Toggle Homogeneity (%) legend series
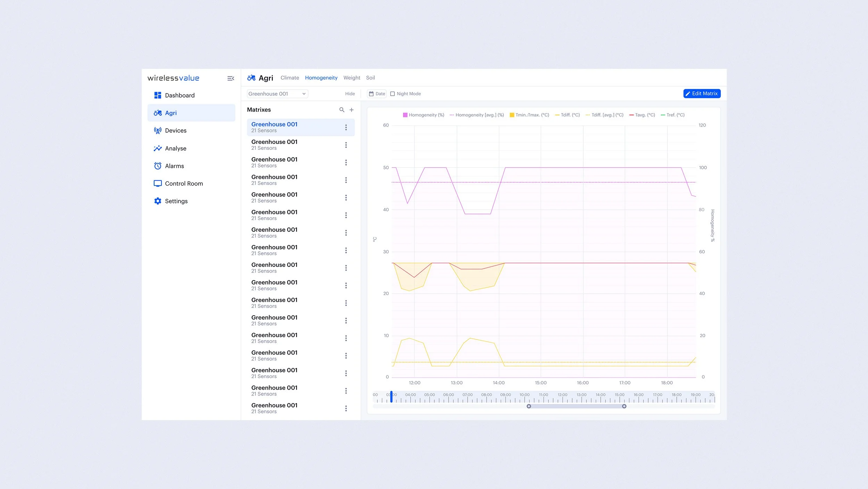 point(423,115)
